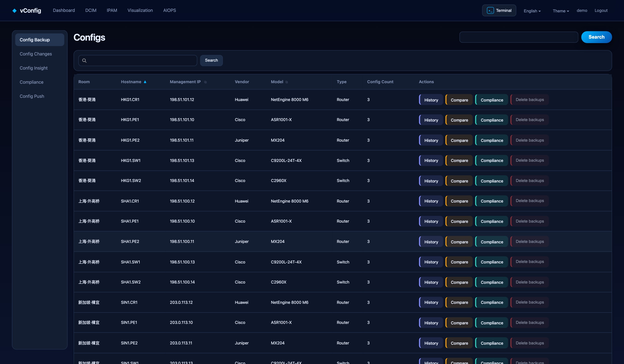The image size is (624, 364).
Task: Click hostname SIN1.PE1 cell
Action: point(129,322)
